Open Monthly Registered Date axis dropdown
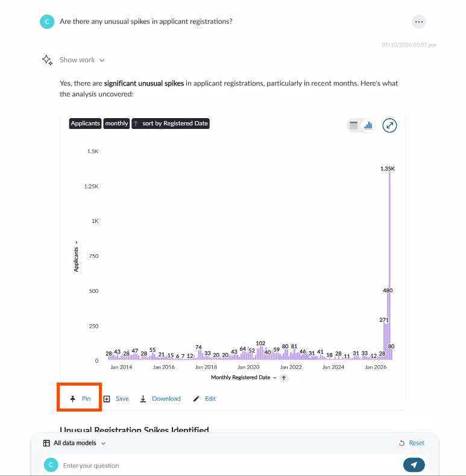 [x=275, y=378]
